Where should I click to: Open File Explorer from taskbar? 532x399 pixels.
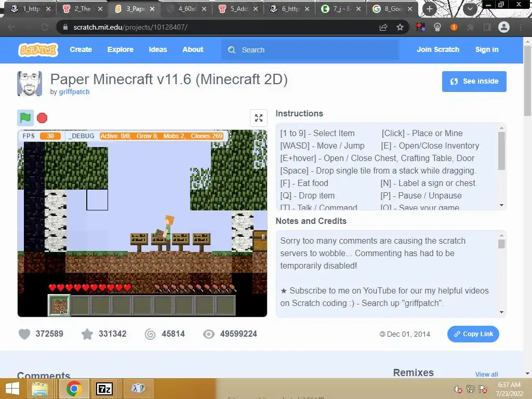point(40,389)
